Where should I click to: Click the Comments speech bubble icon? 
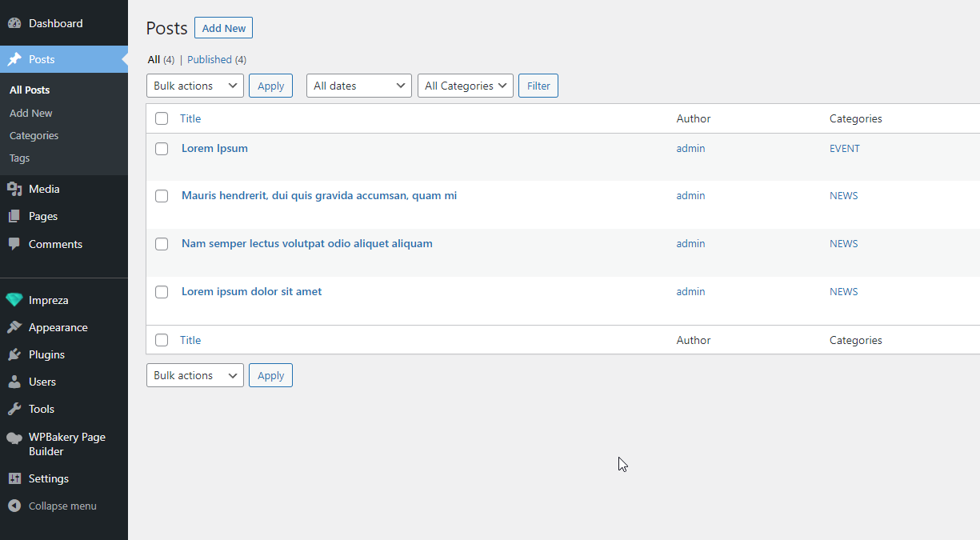[14, 244]
